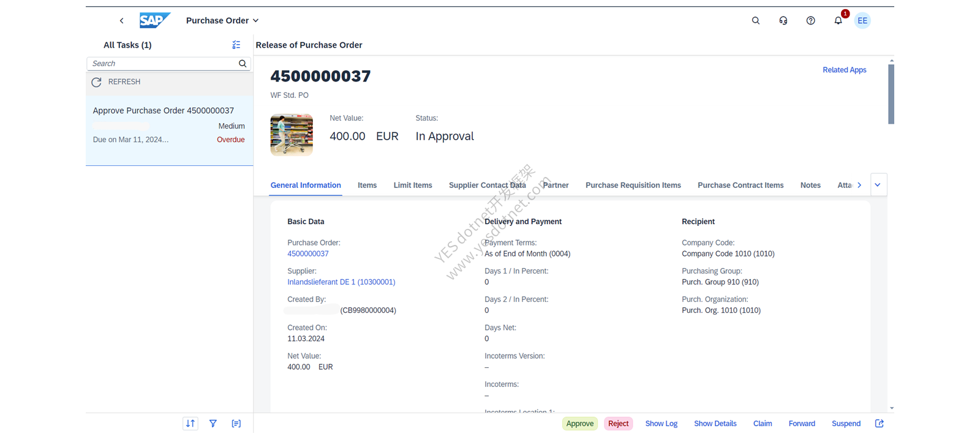Open the Purchase Contract Items tab
The width and height of the screenshot is (980, 439).
click(741, 186)
